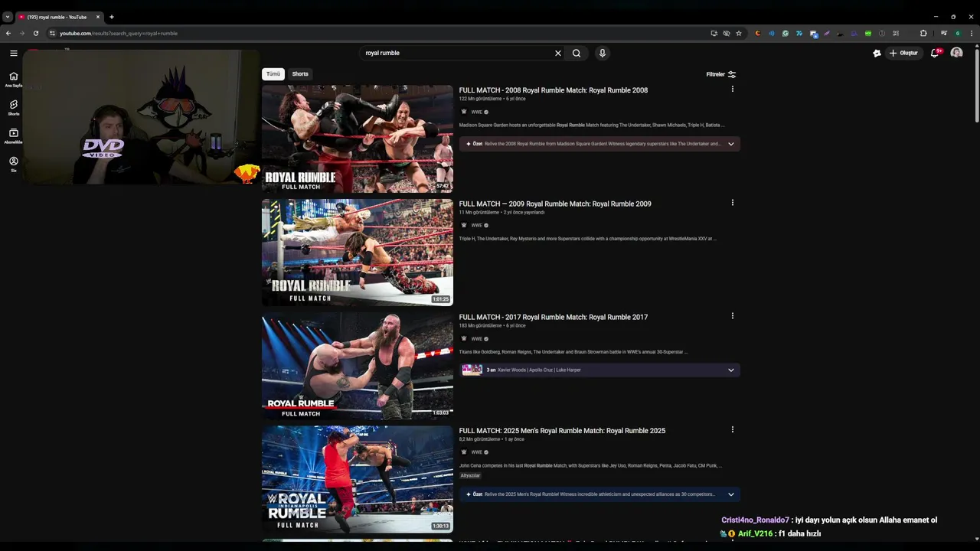The image size is (980, 551).
Task: Open Filtreler search filters
Action: point(721,74)
